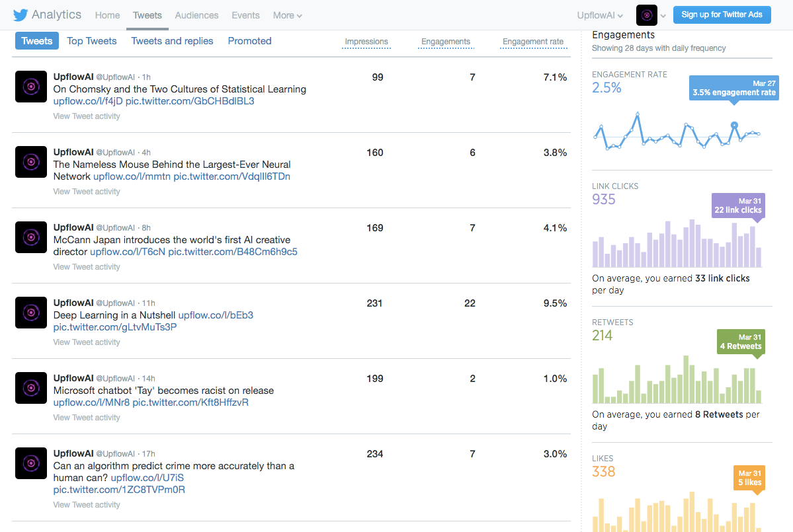Click avatar on McCann Japan tweet
Screen dimensions: 793x532
click(31, 237)
